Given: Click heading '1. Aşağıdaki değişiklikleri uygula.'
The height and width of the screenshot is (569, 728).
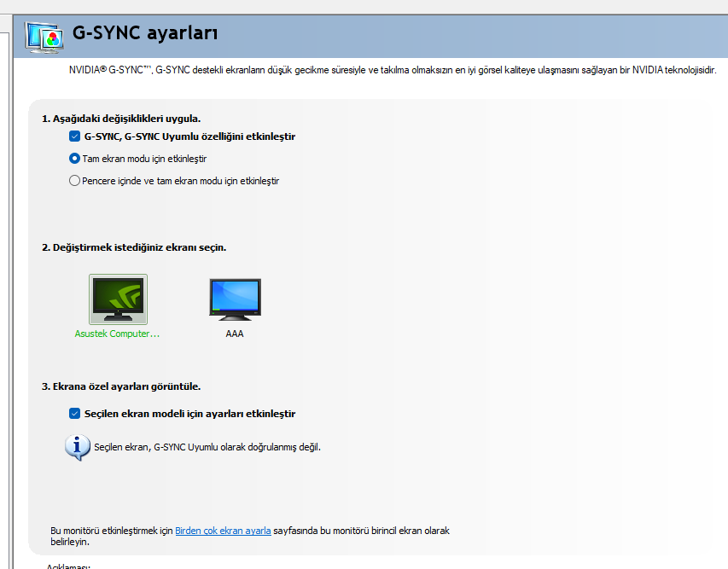Looking at the screenshot, I should (x=121, y=119).
